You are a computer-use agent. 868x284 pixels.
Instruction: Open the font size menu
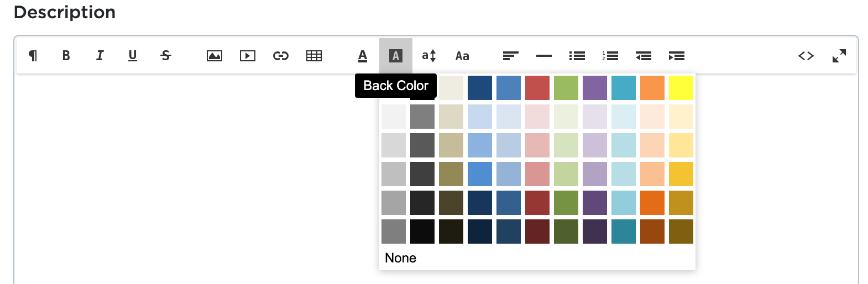(x=429, y=56)
